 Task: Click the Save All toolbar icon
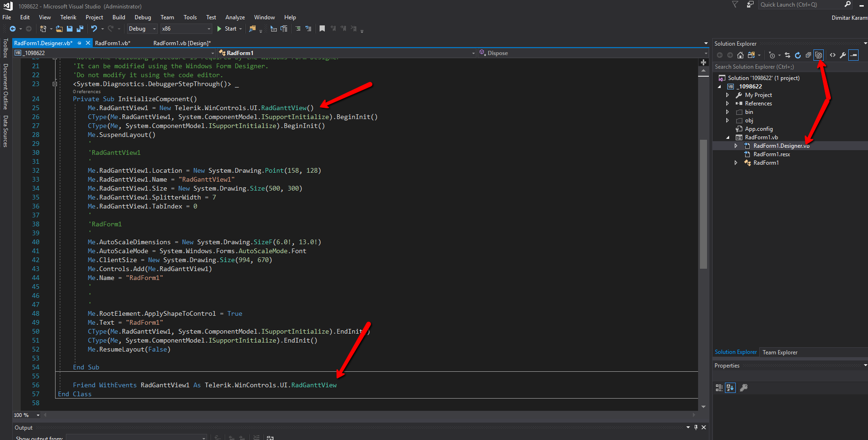click(80, 29)
